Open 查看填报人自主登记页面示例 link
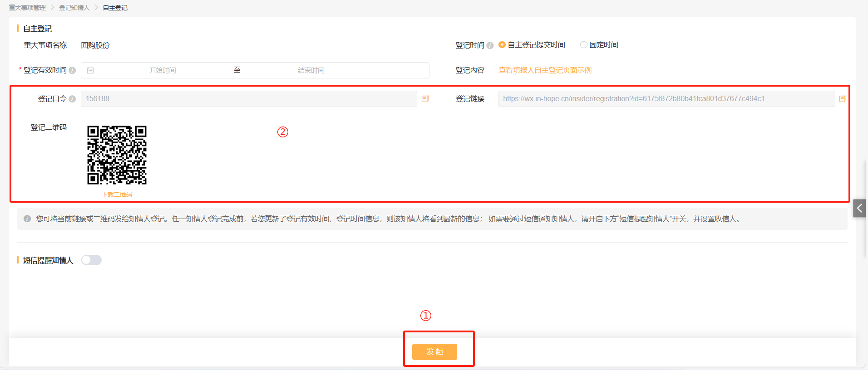 coord(545,70)
